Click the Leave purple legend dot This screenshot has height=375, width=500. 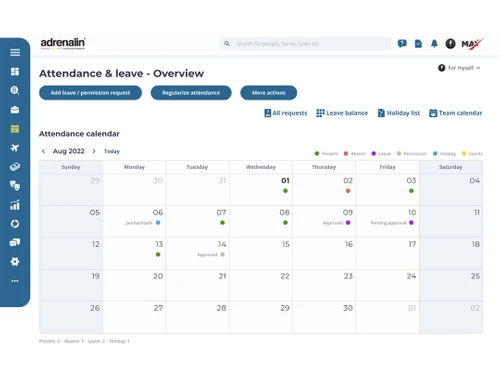(374, 154)
